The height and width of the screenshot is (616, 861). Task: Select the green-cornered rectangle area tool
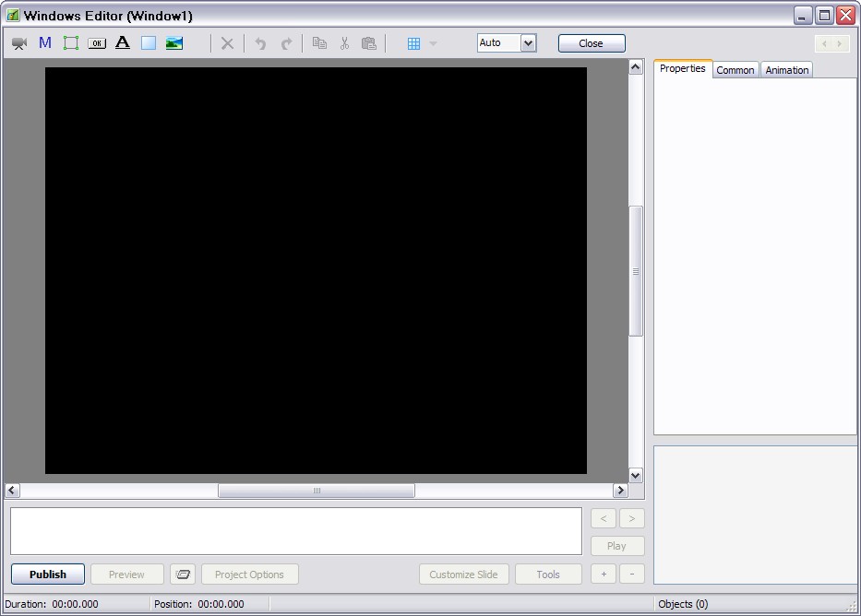point(71,43)
